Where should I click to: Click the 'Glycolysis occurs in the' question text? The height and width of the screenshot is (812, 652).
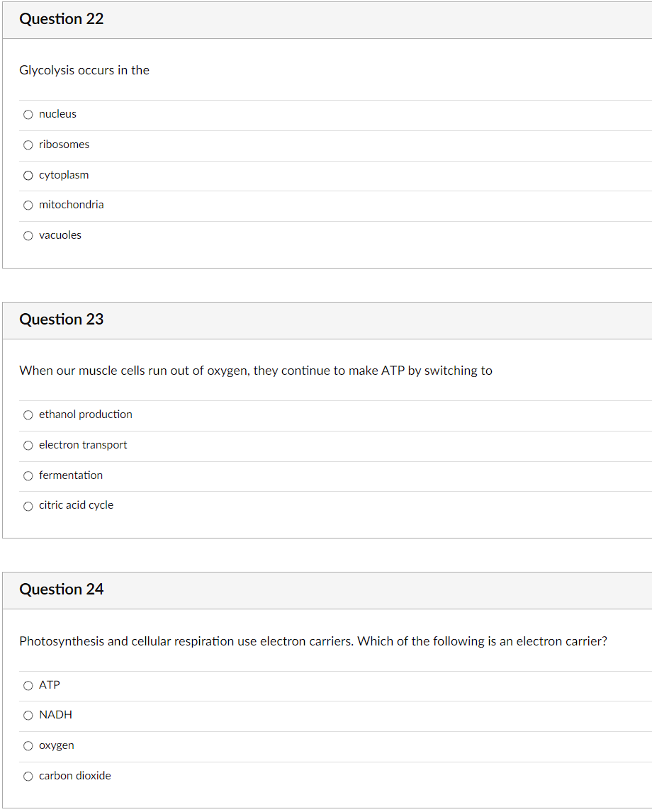point(84,70)
